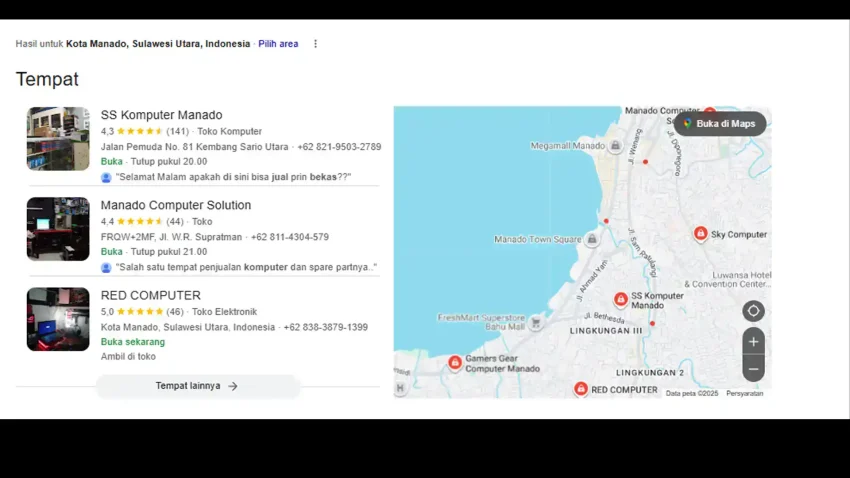Select the SS Komputer Manado map pin
850x478 pixels.
coord(621,299)
